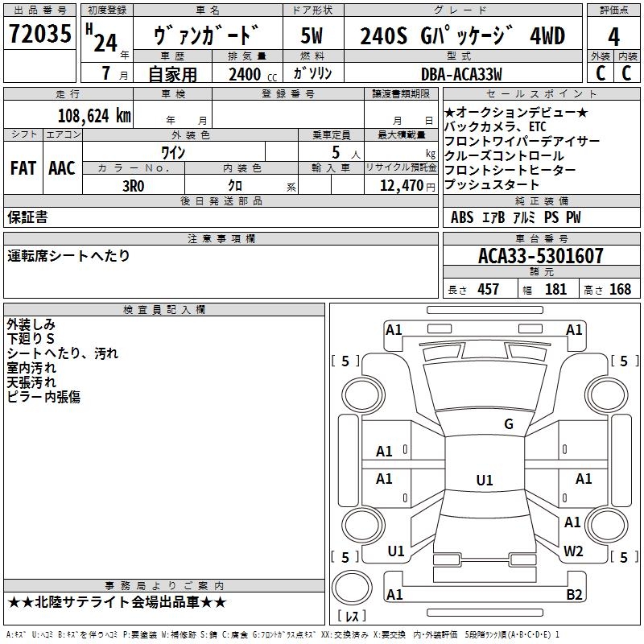Image resolution: width=644 pixels, height=644 pixels.
Task: Select the damage code legend at the bottom
Action: [283, 635]
